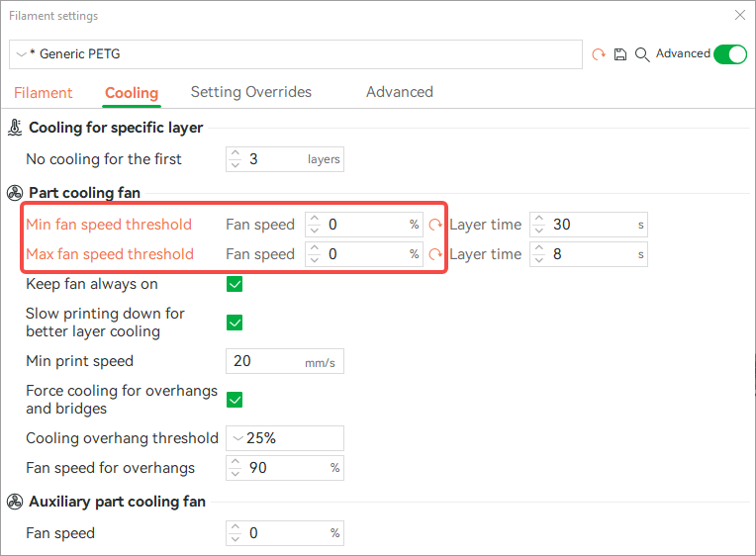Reset the Min fan speed threshold value

point(435,225)
